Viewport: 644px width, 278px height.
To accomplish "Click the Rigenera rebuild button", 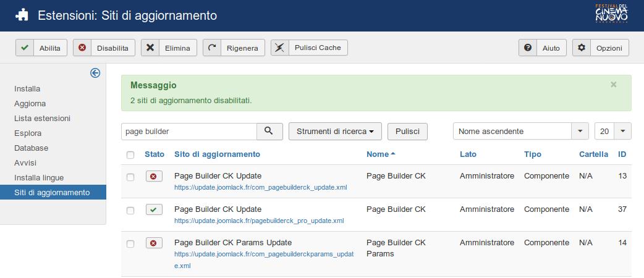I will click(x=234, y=48).
